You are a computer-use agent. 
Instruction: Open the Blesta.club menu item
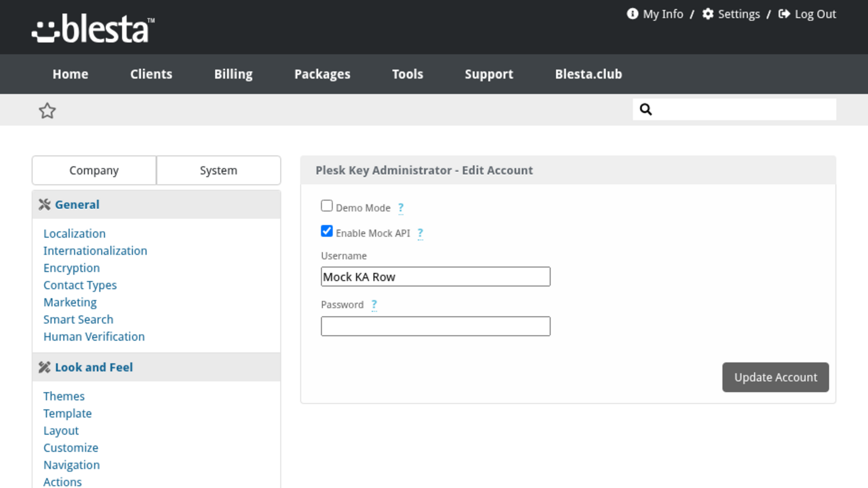(x=588, y=74)
